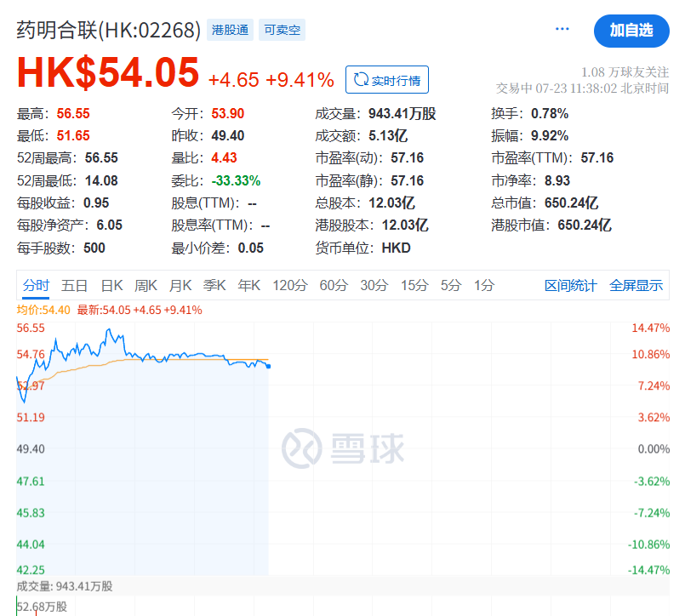This screenshot has height=616, width=685.
Task: Click the 可卖空 tag
Action: pyautogui.click(x=283, y=31)
